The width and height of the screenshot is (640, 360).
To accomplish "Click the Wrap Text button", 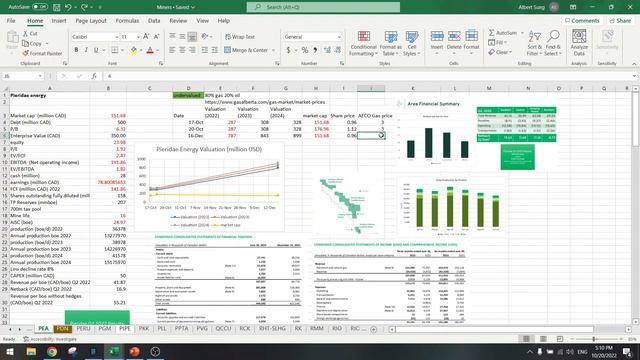I will 240,37.
